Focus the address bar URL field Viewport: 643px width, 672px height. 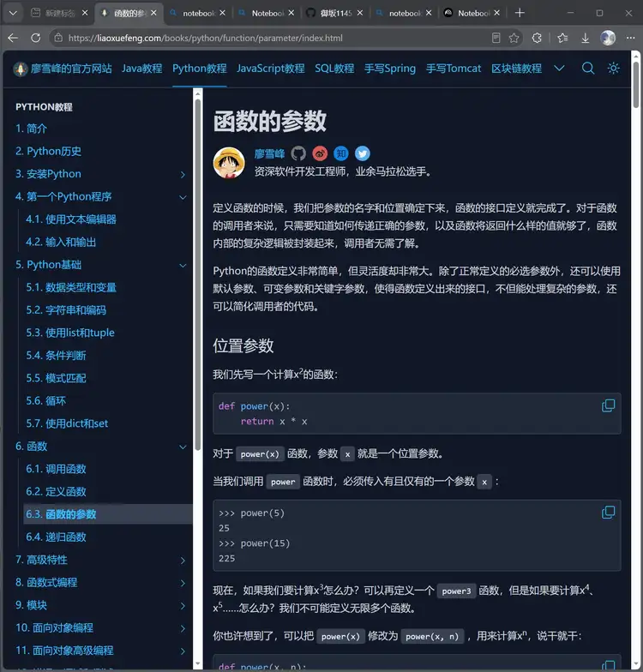pyautogui.click(x=274, y=38)
